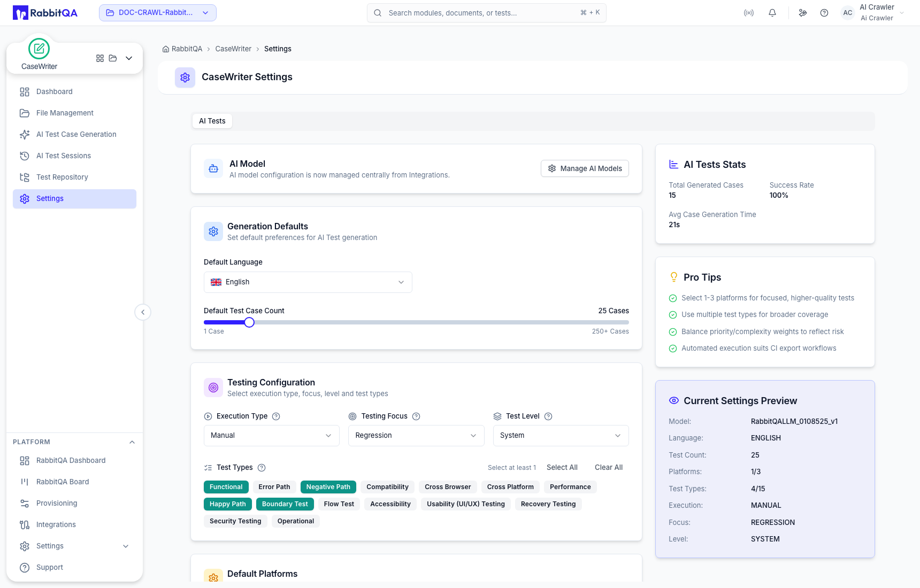Open the AI Crawler user menu chevron
Screen dimensions: 920x588
click(902, 13)
